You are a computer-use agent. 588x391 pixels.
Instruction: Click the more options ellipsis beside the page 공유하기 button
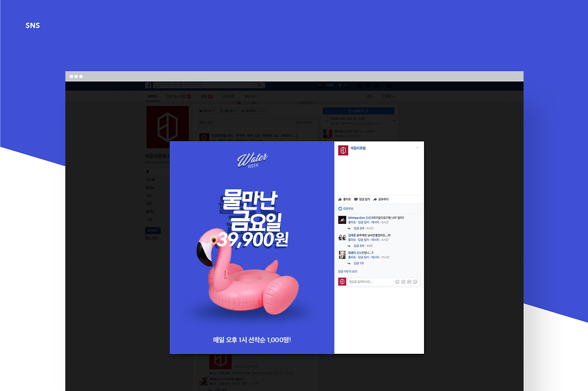pyautogui.click(x=263, y=111)
